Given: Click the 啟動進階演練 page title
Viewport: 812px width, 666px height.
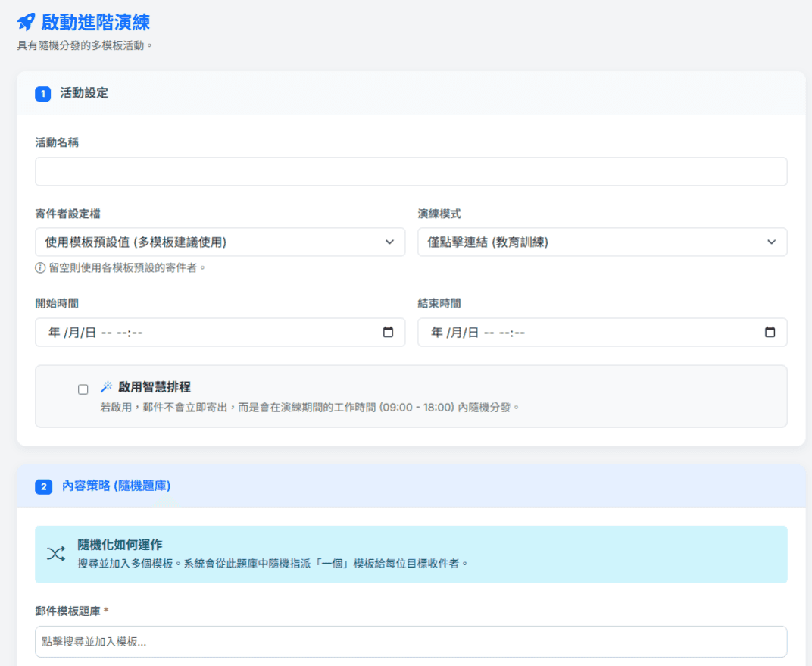Looking at the screenshot, I should pos(95,22).
